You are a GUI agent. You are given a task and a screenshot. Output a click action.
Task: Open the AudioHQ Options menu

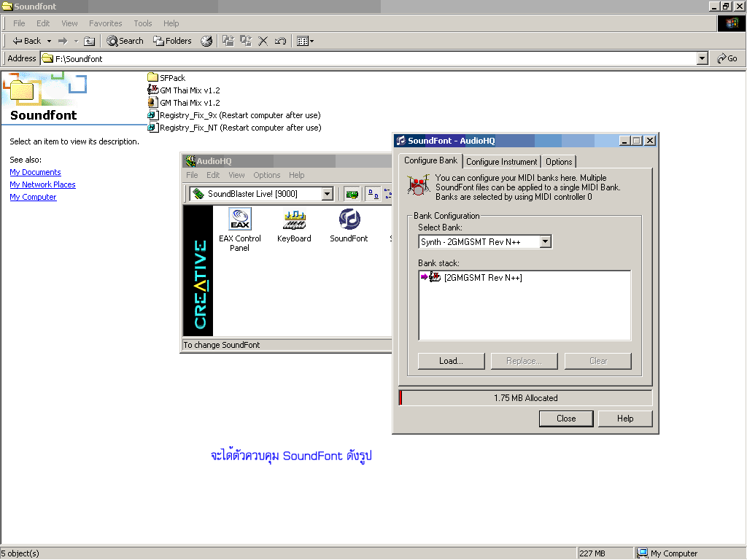click(x=267, y=175)
